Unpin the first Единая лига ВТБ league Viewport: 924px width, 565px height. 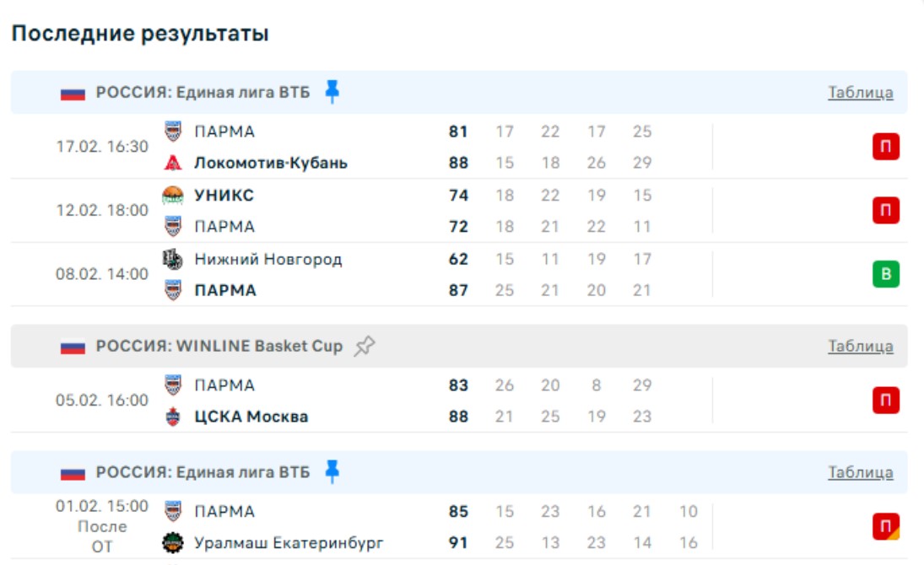pyautogui.click(x=332, y=92)
